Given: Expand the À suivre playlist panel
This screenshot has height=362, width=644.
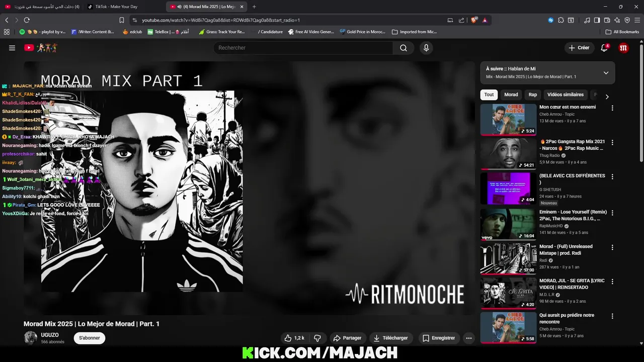Looking at the screenshot, I should coord(606,73).
